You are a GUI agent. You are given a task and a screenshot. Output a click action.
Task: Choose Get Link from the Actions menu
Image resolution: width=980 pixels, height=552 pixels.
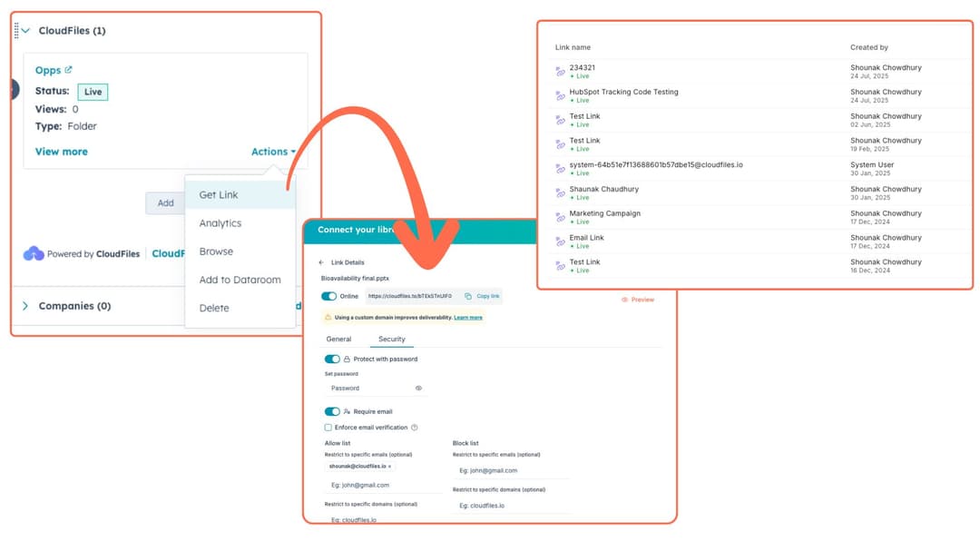pos(219,195)
